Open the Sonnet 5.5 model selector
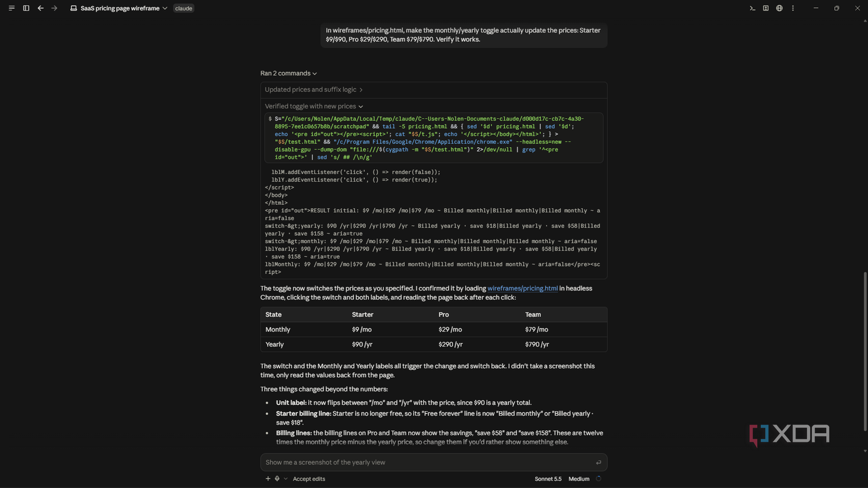Screen dimensions: 868x488 click(548, 479)
